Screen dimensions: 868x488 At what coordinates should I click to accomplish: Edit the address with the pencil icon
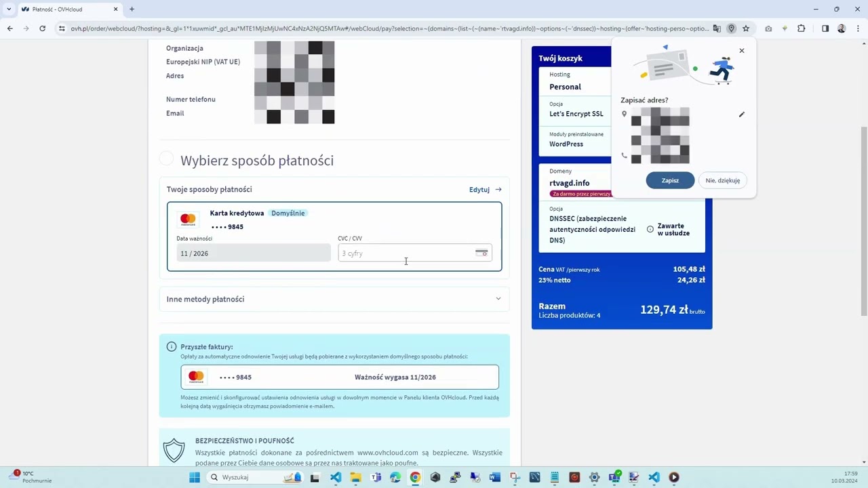click(x=741, y=115)
